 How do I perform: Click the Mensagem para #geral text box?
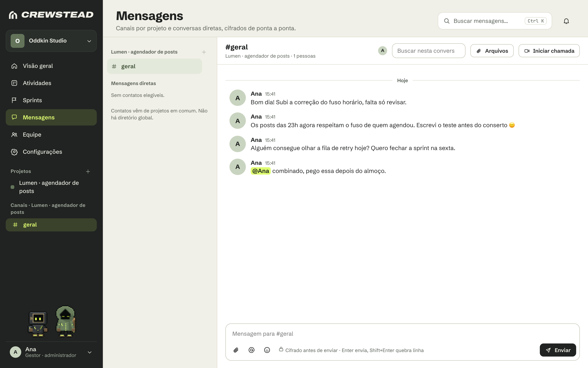pos(402,333)
